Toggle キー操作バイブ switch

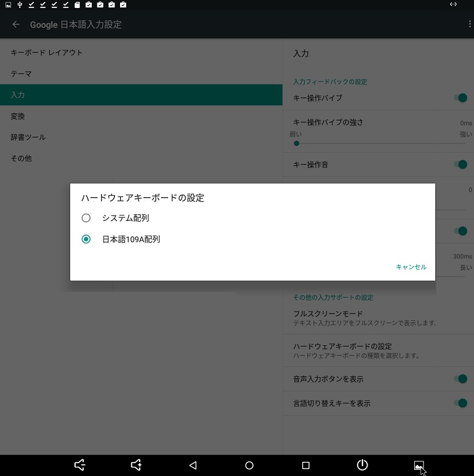460,98
